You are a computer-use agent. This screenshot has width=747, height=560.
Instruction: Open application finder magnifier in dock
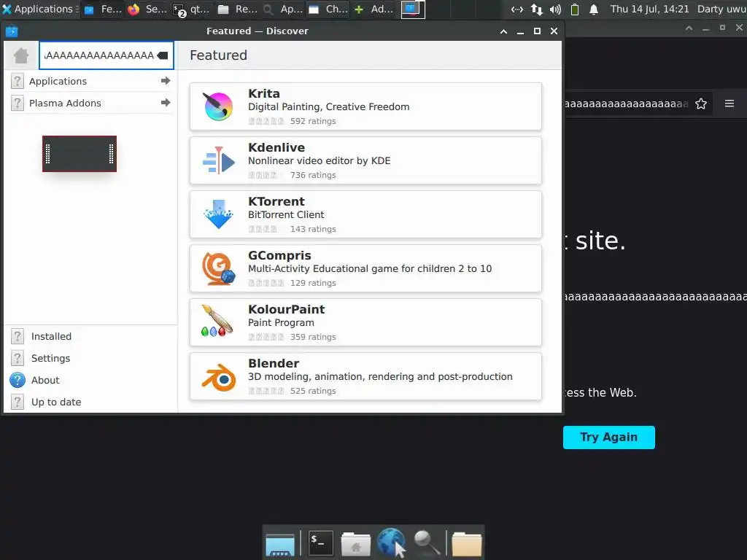click(x=426, y=542)
